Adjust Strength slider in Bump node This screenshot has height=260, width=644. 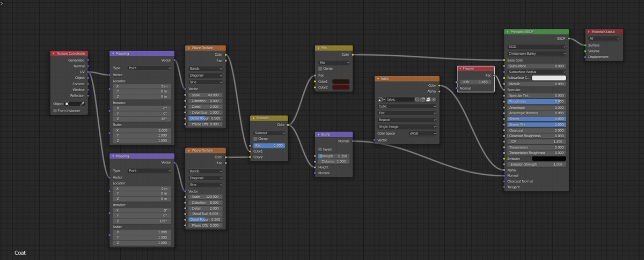pyautogui.click(x=334, y=155)
